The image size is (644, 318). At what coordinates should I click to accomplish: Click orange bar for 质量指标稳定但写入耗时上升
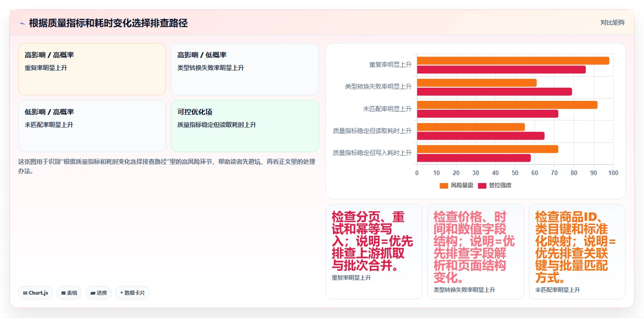487,149
